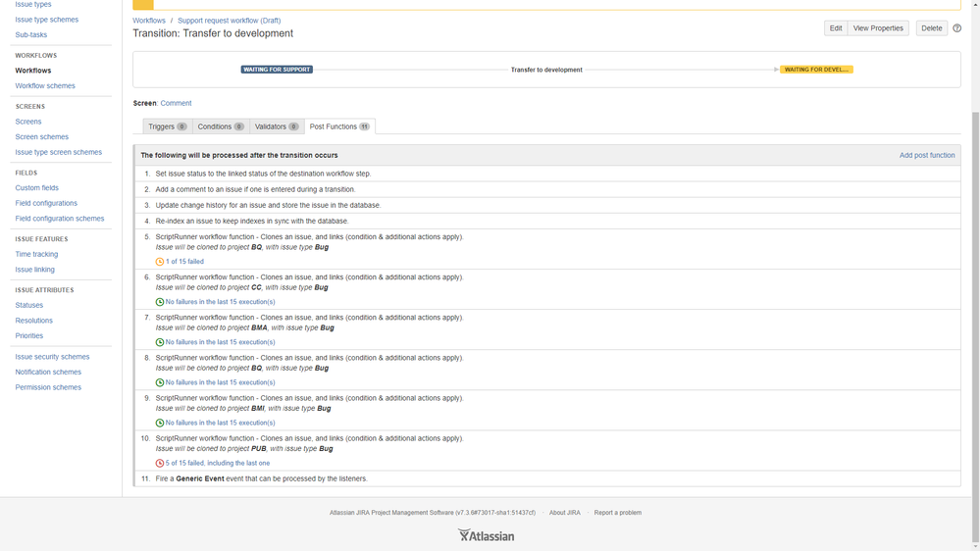Open the Workflows breadcrumb link
This screenshot has width=980, height=551.
[149, 21]
